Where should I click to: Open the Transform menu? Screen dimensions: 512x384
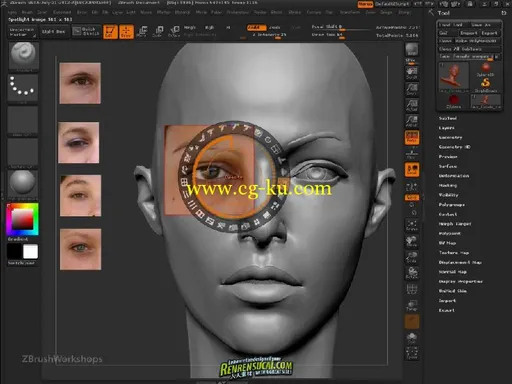click(x=350, y=12)
